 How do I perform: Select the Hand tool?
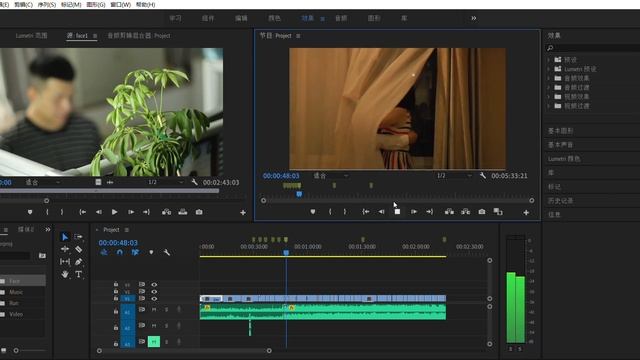coord(65,274)
